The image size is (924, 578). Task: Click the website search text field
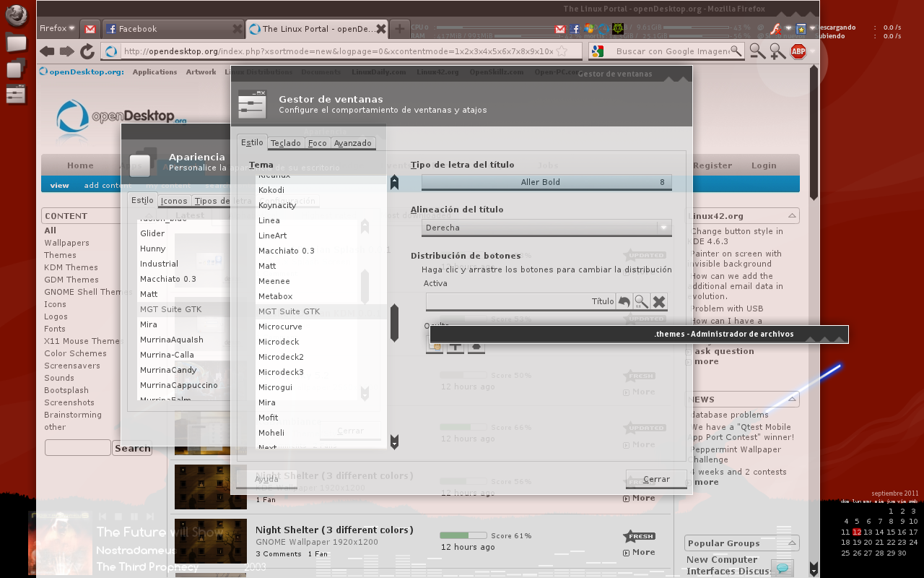pyautogui.click(x=78, y=448)
